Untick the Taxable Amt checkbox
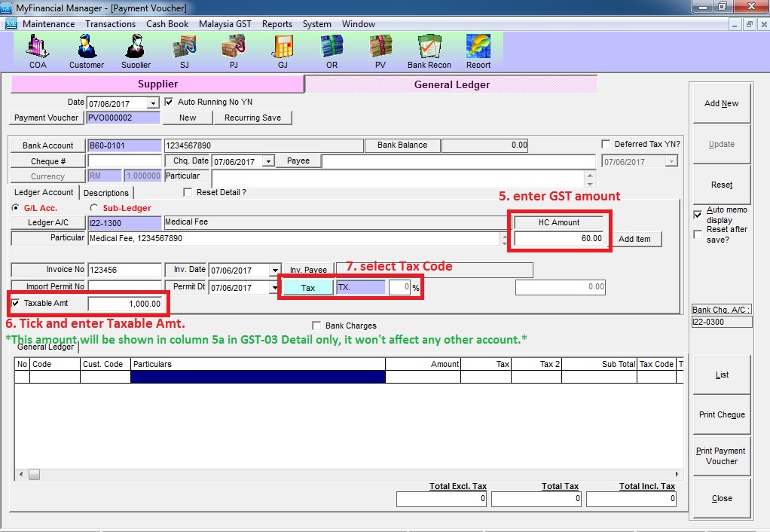The image size is (770, 532). tap(17, 304)
